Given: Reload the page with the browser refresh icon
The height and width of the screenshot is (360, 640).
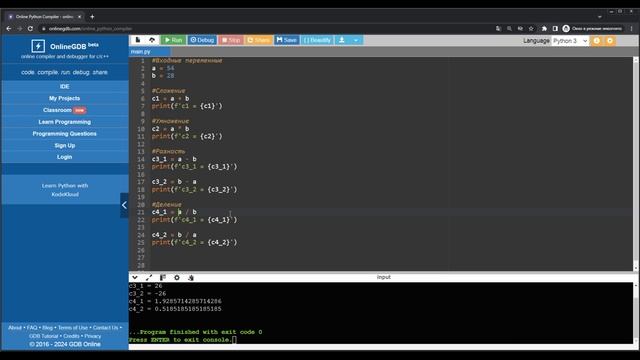Looking at the screenshot, I should [x=30, y=29].
